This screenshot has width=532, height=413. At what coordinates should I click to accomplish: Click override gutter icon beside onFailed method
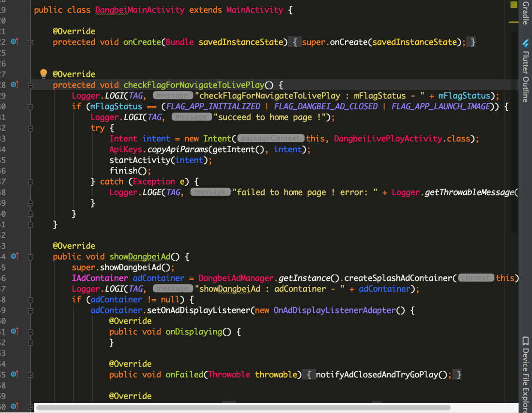point(15,374)
